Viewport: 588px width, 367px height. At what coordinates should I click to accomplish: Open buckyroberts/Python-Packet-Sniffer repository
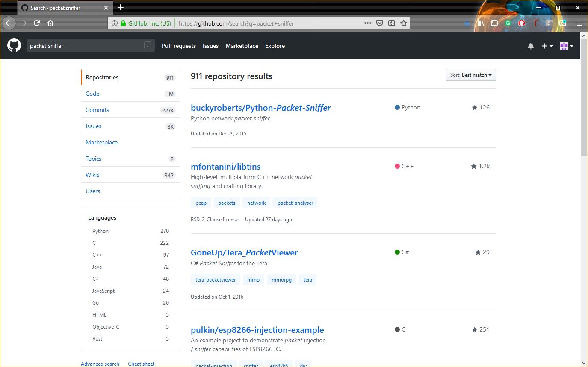tap(260, 108)
